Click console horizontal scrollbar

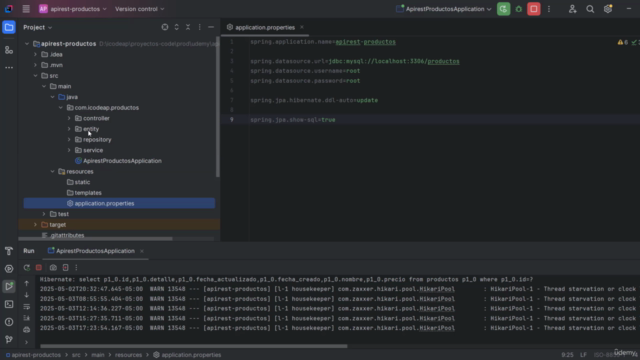pos(194,346)
